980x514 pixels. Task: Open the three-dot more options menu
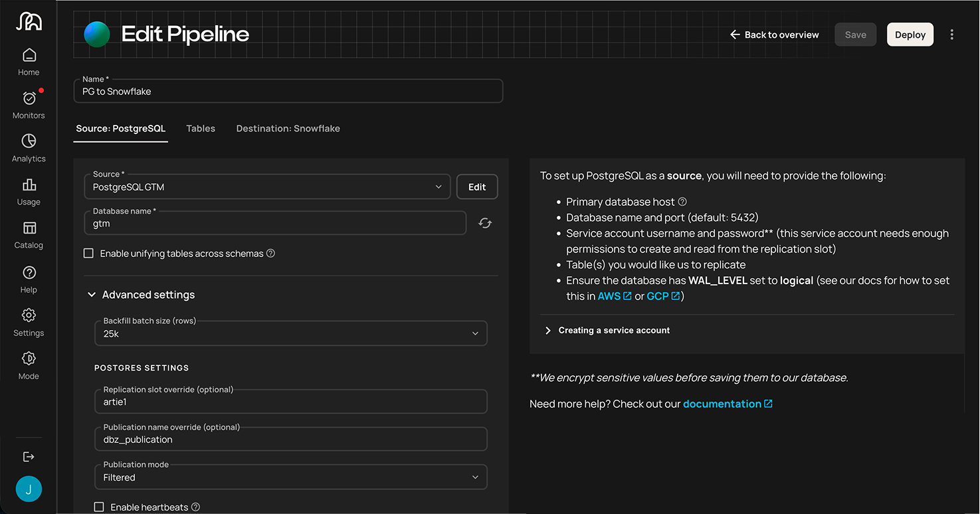tap(951, 35)
